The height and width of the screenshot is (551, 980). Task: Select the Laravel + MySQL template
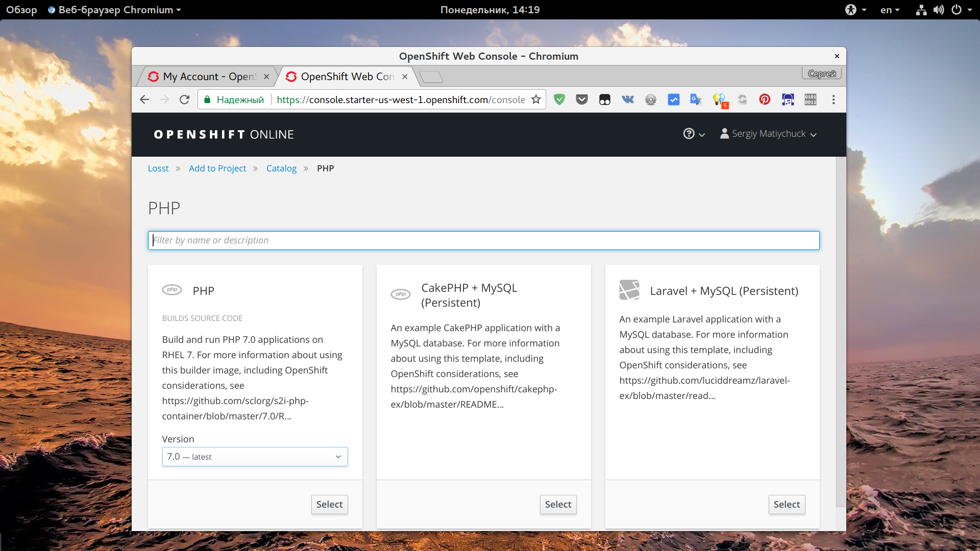click(x=786, y=504)
